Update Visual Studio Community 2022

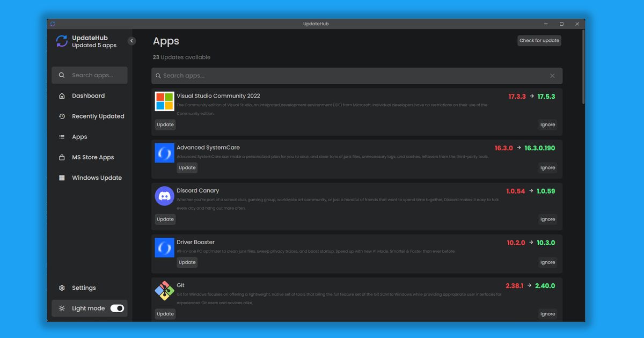coord(165,124)
